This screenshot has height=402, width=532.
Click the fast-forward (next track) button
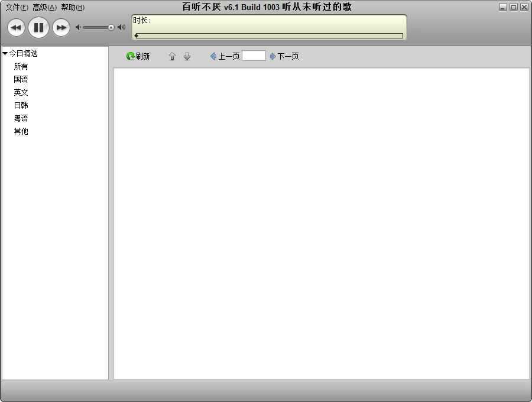tap(61, 27)
